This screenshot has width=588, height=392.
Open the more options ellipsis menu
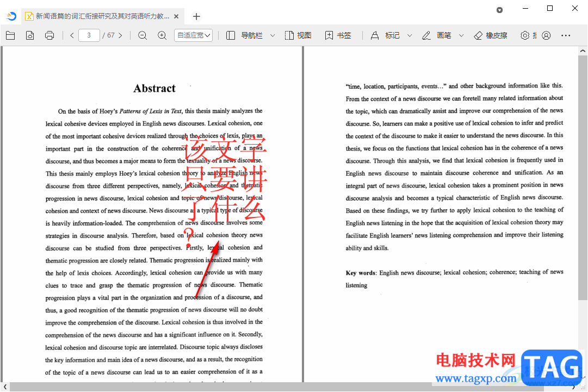[x=566, y=35]
